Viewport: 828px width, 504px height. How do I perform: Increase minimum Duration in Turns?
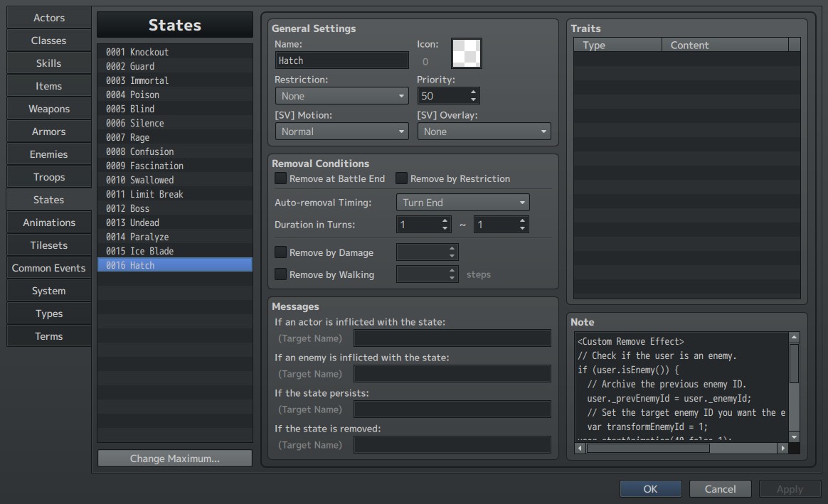(x=445, y=220)
